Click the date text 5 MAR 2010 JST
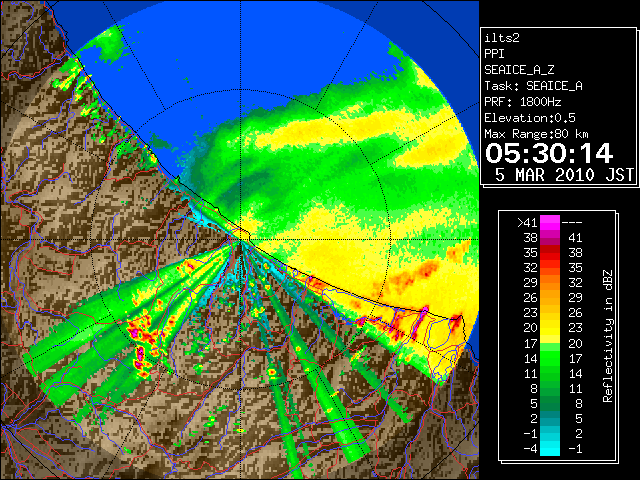The width and height of the screenshot is (640, 480). (564, 175)
